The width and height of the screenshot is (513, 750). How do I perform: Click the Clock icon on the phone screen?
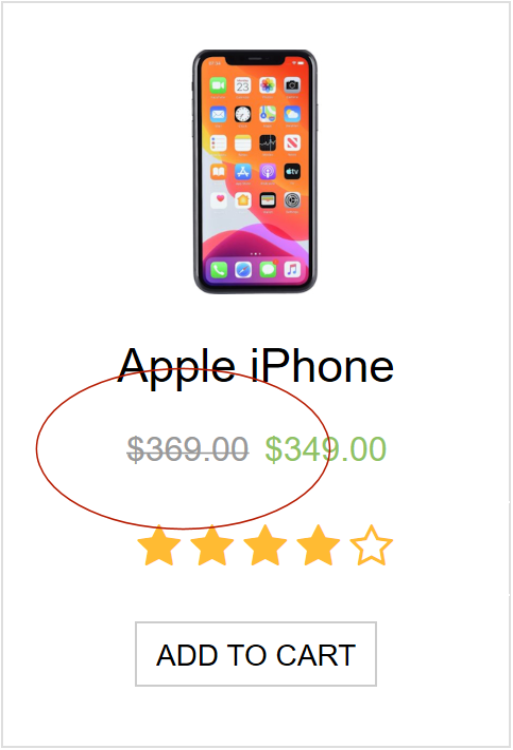(x=243, y=114)
